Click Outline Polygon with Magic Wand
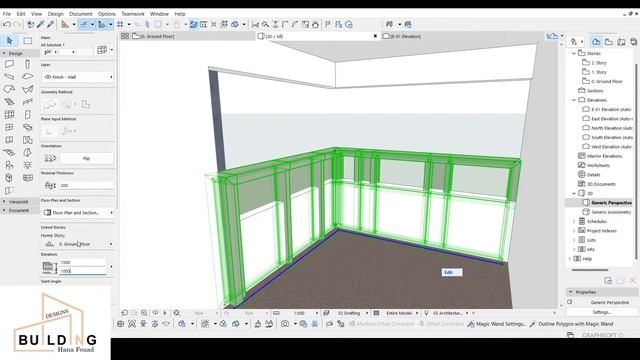Viewport: 640px width, 360px height. point(571,324)
